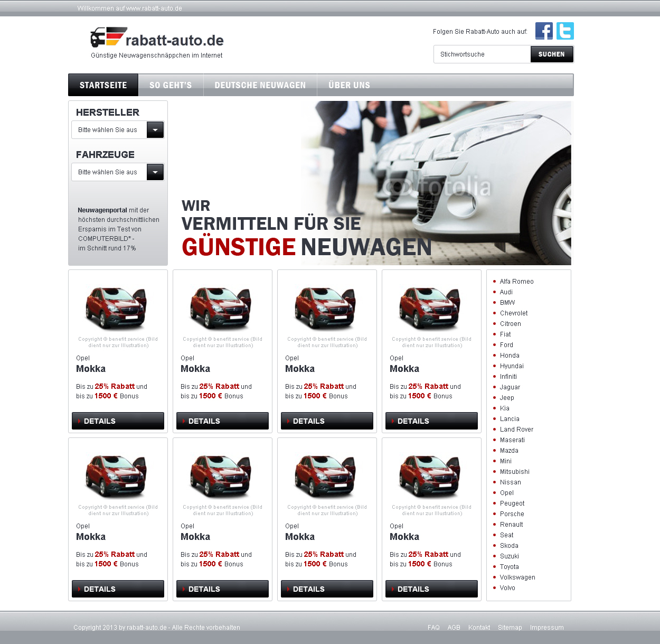
Task: Select Mitsubishi in the brand list
Action: [x=515, y=472]
